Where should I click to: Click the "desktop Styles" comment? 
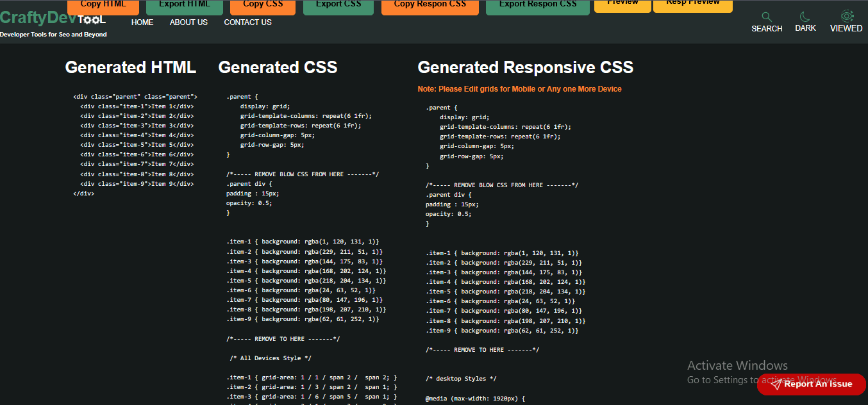(461, 379)
